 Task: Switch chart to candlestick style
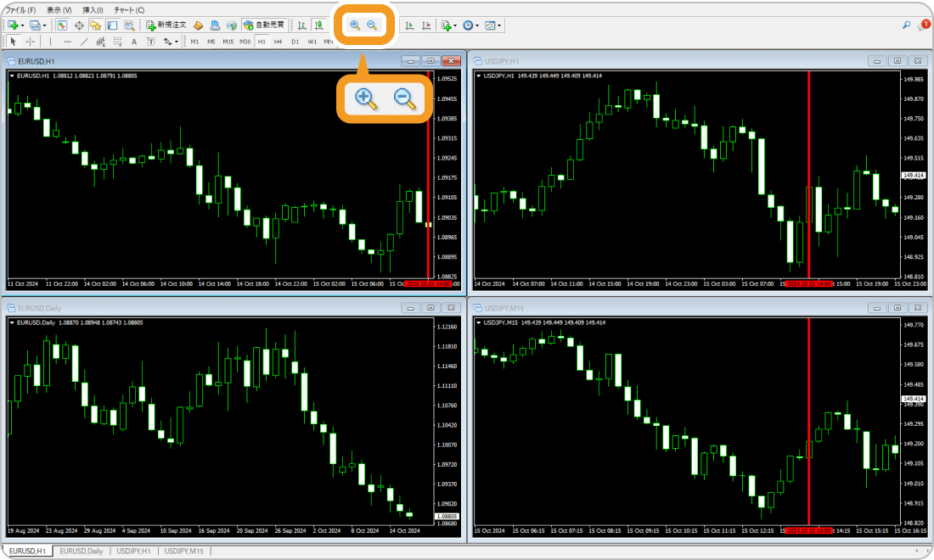tap(318, 25)
